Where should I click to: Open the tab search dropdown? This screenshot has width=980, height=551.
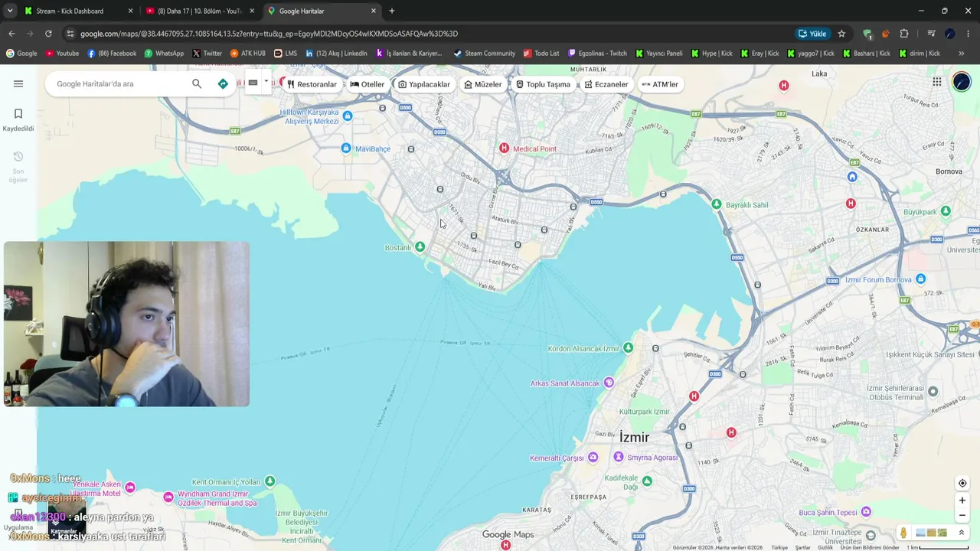coord(10,11)
